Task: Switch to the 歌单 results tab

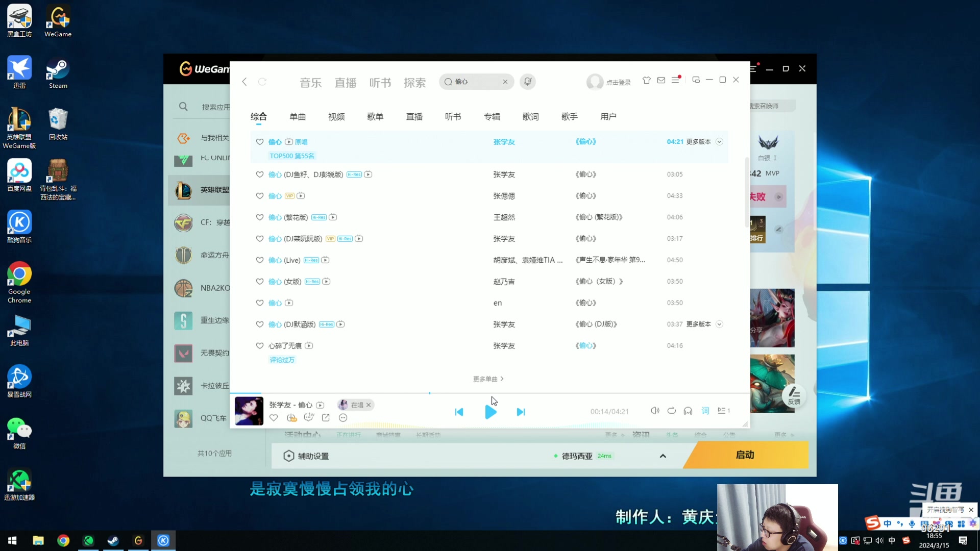Action: [x=375, y=116]
